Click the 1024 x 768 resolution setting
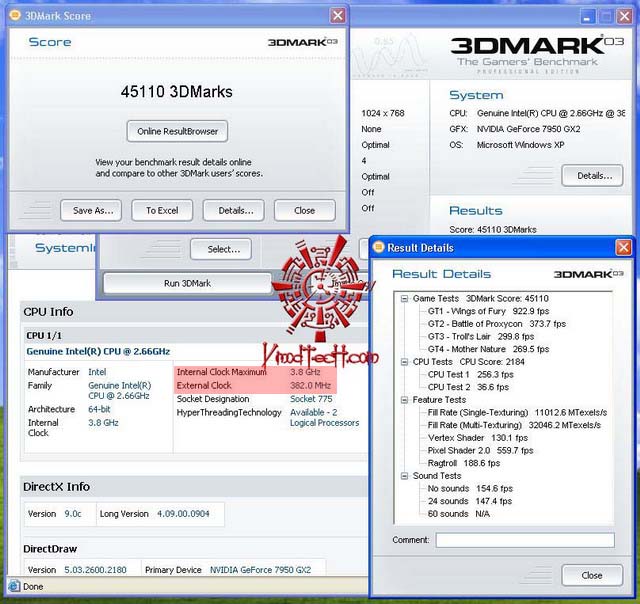This screenshot has width=640, height=604. tap(382, 113)
